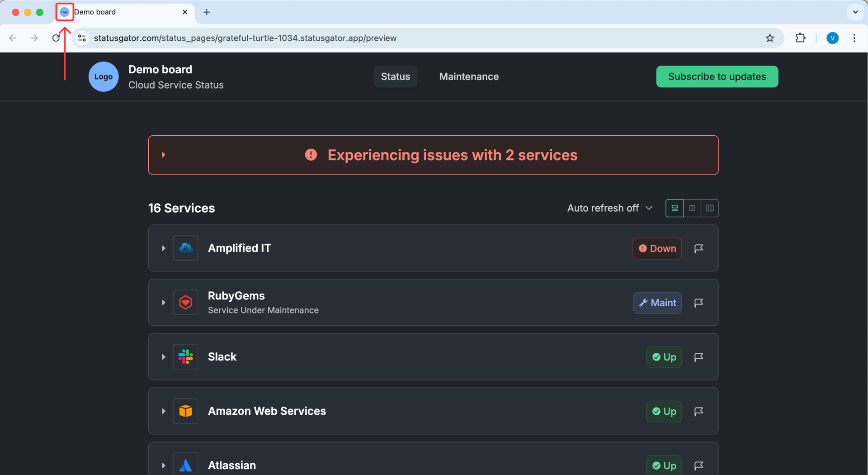Click the Atlassian service name
This screenshot has width=868, height=475.
click(232, 465)
